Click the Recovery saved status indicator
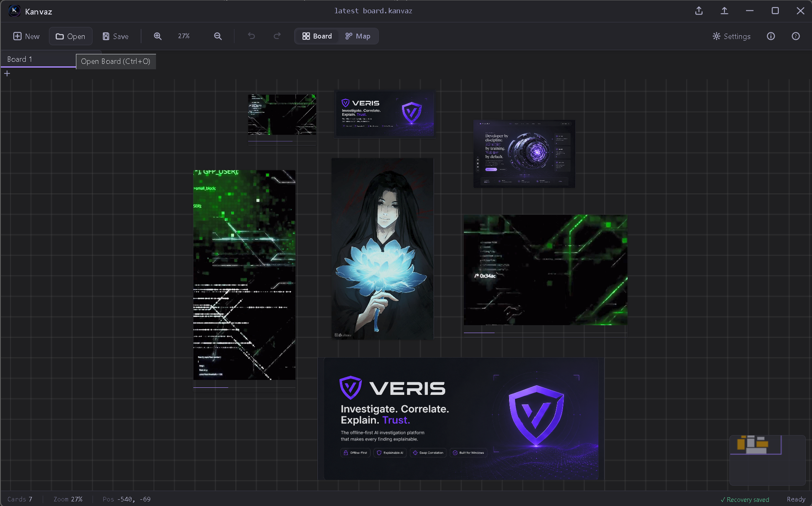 pos(745,499)
